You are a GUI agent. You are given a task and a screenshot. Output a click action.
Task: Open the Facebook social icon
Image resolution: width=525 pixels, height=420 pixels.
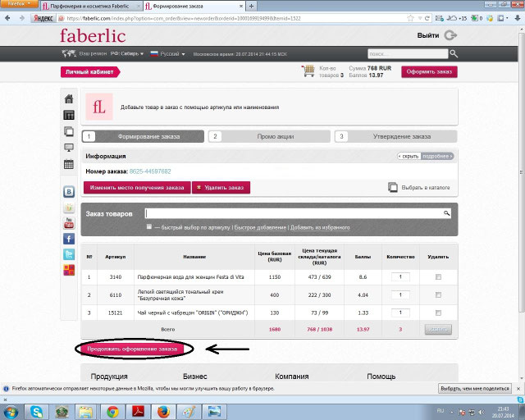[x=69, y=239]
